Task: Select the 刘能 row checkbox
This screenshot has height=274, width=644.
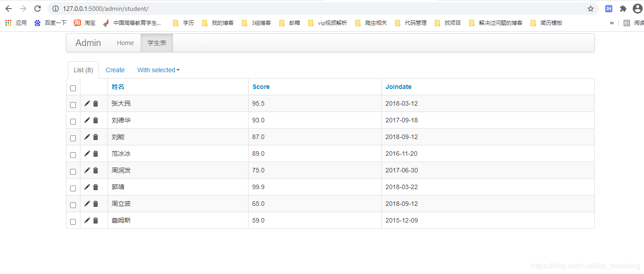Action: pos(73,138)
